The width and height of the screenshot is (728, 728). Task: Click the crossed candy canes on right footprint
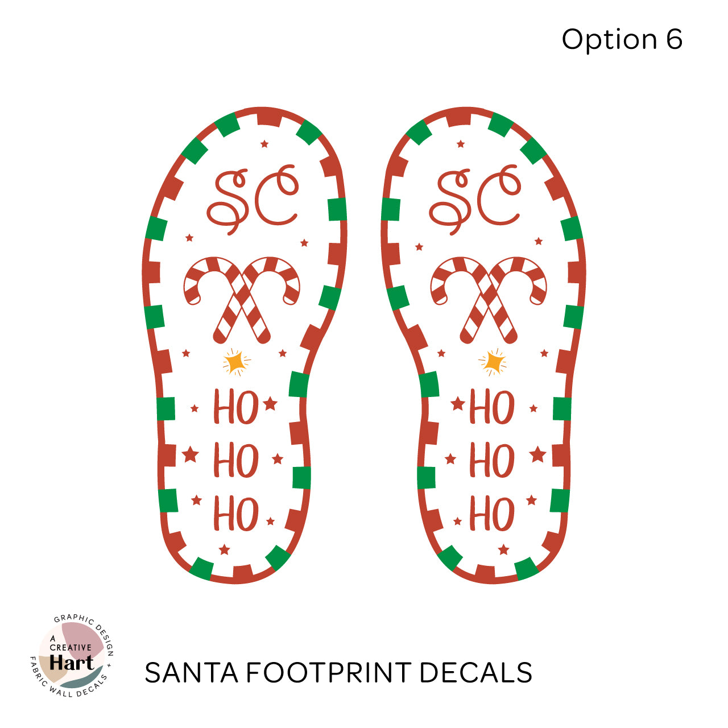click(x=489, y=300)
